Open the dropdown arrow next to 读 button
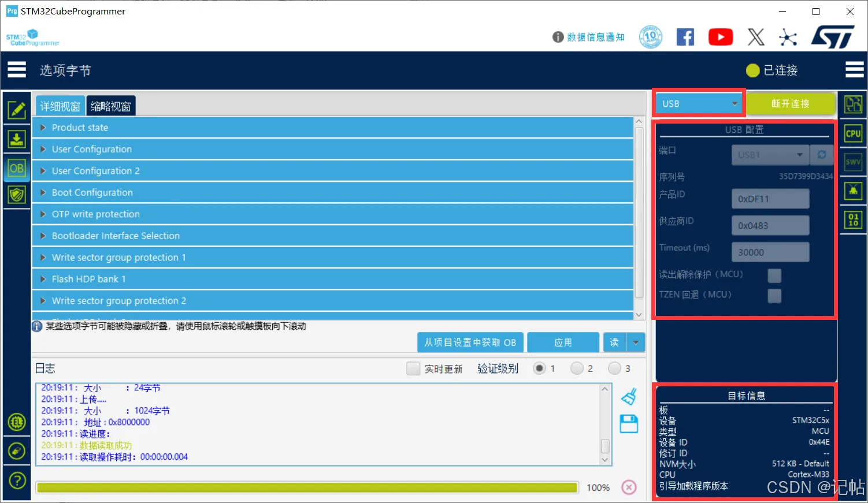 [636, 342]
